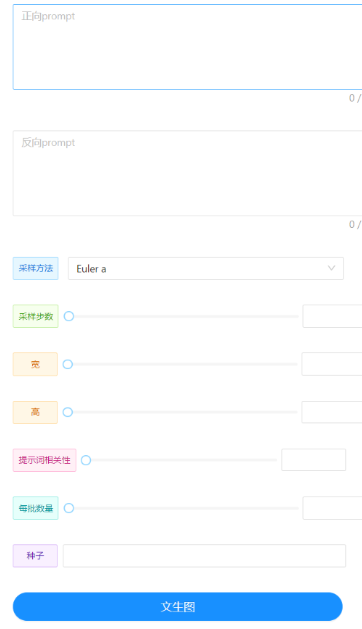Expand sampler list via chevron arrow
This screenshot has height=629, width=362.
point(331,268)
